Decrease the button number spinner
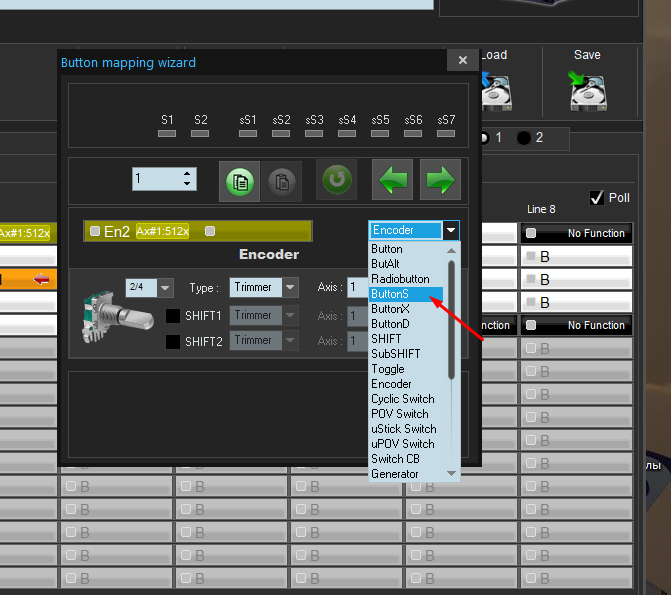 pyautogui.click(x=187, y=183)
